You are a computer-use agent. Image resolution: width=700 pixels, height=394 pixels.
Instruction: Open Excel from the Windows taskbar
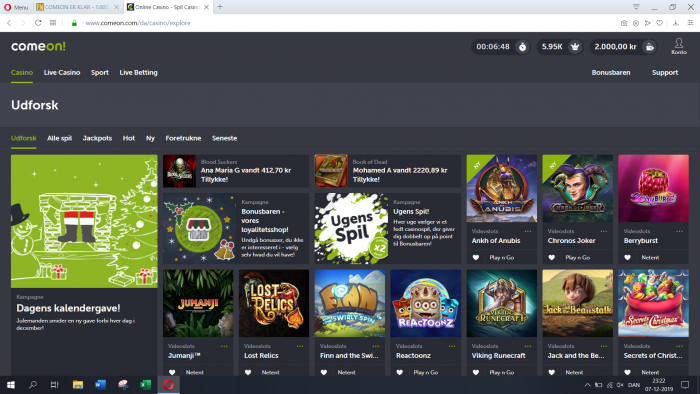coord(146,385)
